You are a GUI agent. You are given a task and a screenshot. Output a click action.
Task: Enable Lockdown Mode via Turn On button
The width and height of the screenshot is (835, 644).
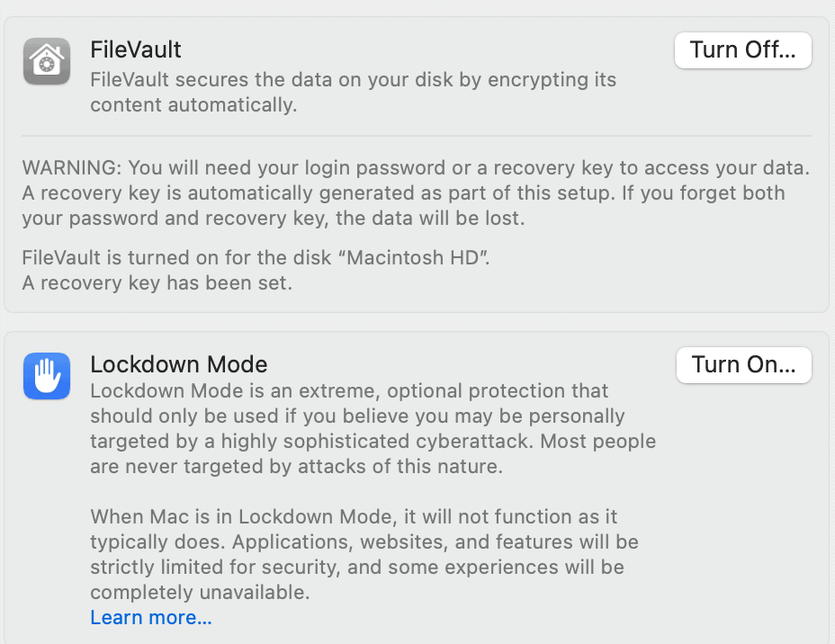point(743,364)
